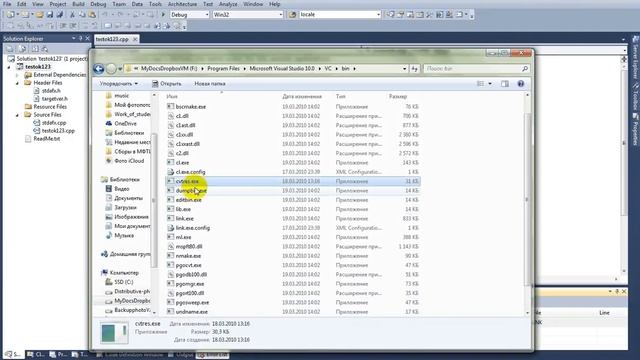The image size is (640, 360).
Task: Collapse the Header Files folder
Action: [17, 83]
